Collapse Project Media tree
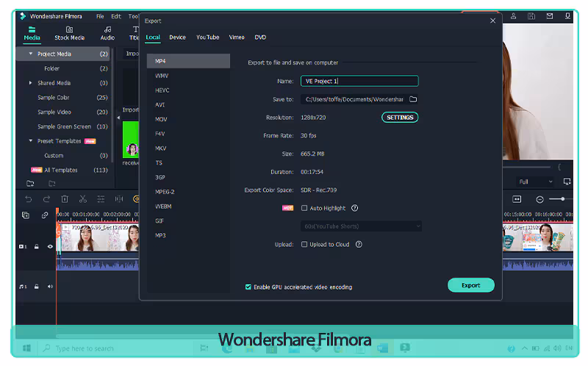The image size is (588, 366). (31, 54)
